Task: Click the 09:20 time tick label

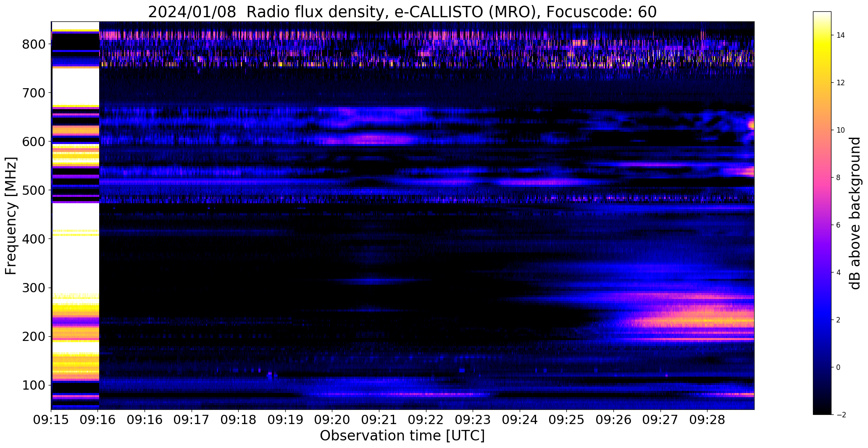Action: click(x=332, y=419)
